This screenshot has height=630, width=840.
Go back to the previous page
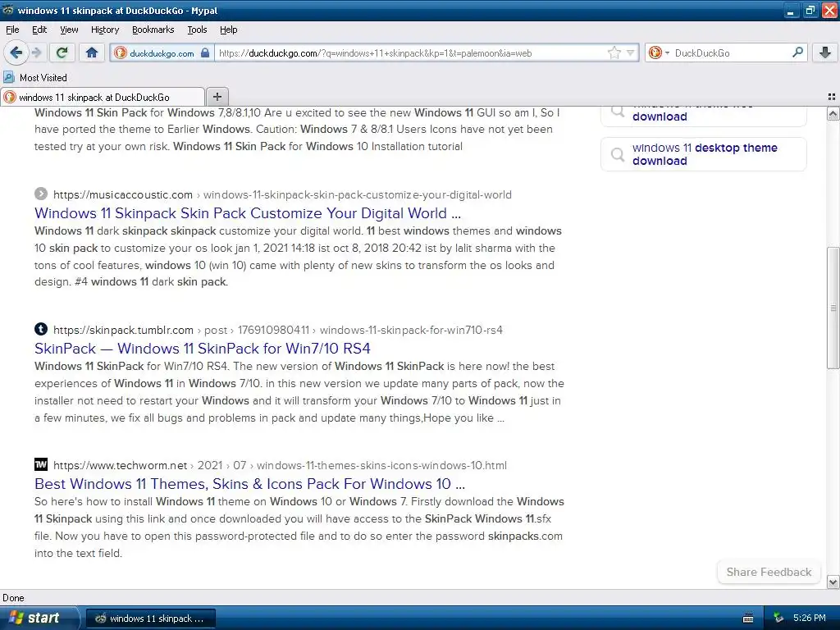click(16, 52)
